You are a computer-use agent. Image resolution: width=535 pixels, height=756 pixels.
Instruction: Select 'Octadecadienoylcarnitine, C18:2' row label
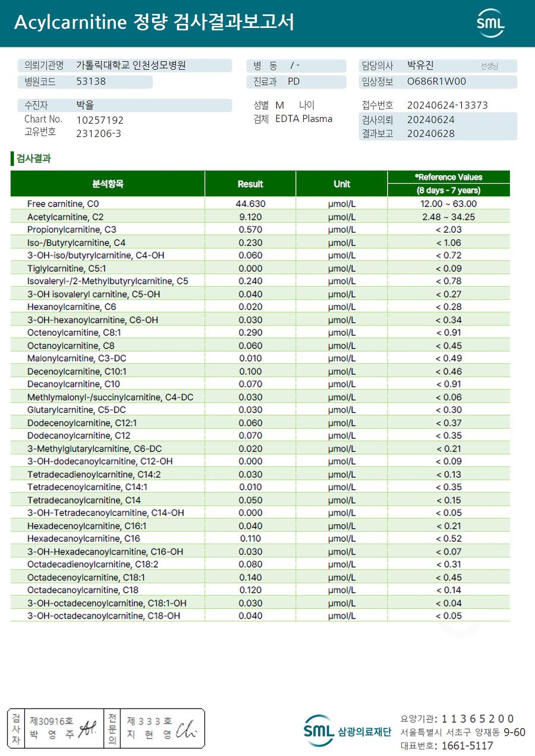pyautogui.click(x=93, y=564)
